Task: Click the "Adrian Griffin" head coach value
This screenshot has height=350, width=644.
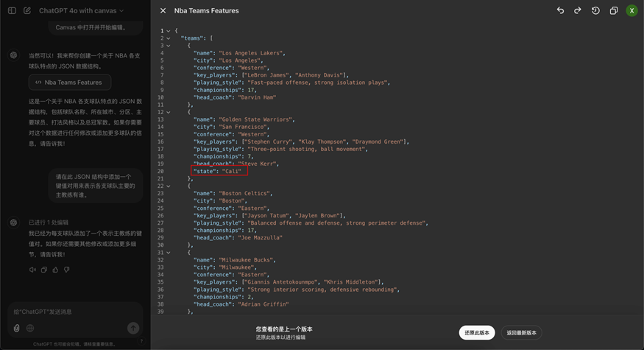Action: point(263,304)
